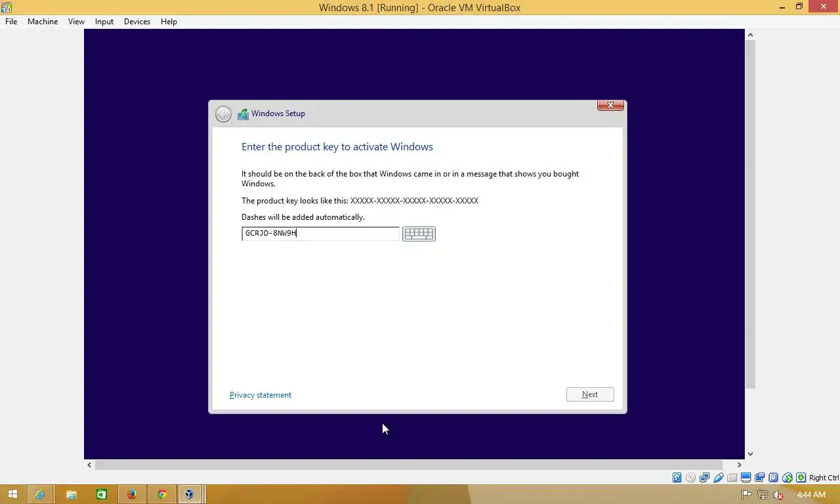This screenshot has height=504, width=840.
Task: Click the vertical scrollbar up arrow
Action: point(750,35)
